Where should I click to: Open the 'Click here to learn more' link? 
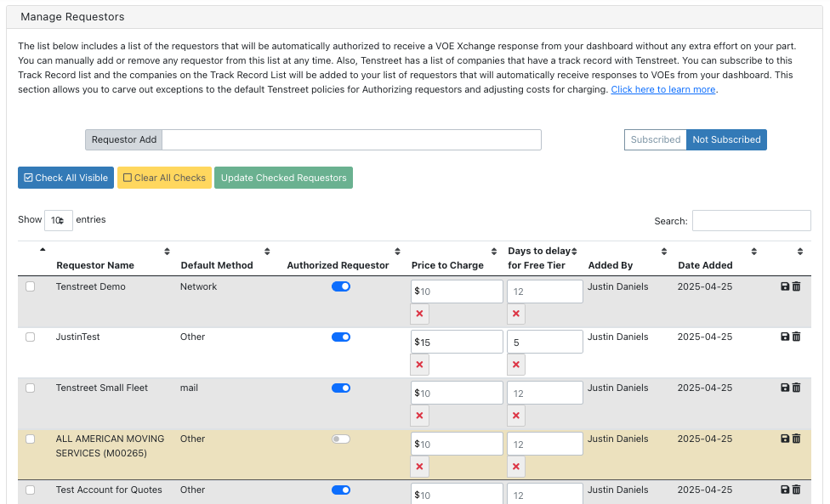[663, 90]
